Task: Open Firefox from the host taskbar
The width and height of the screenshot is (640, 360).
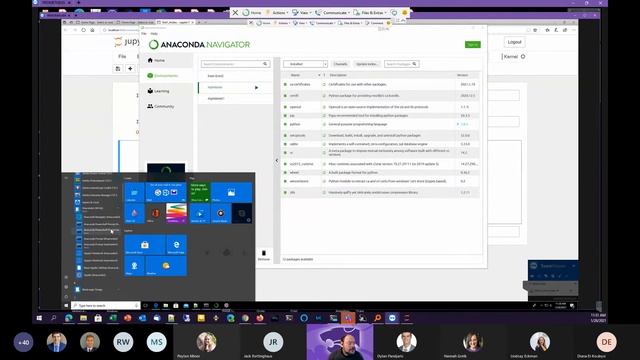Action: tap(260, 318)
